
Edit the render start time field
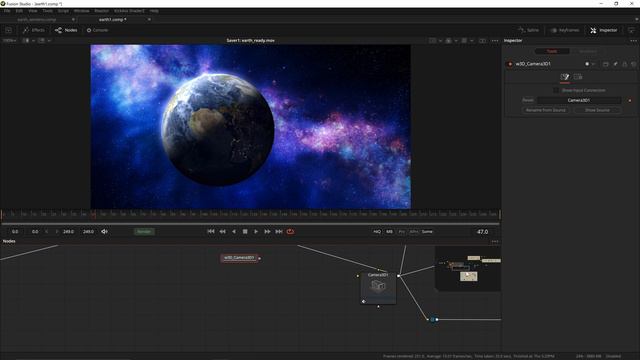[x=35, y=231]
